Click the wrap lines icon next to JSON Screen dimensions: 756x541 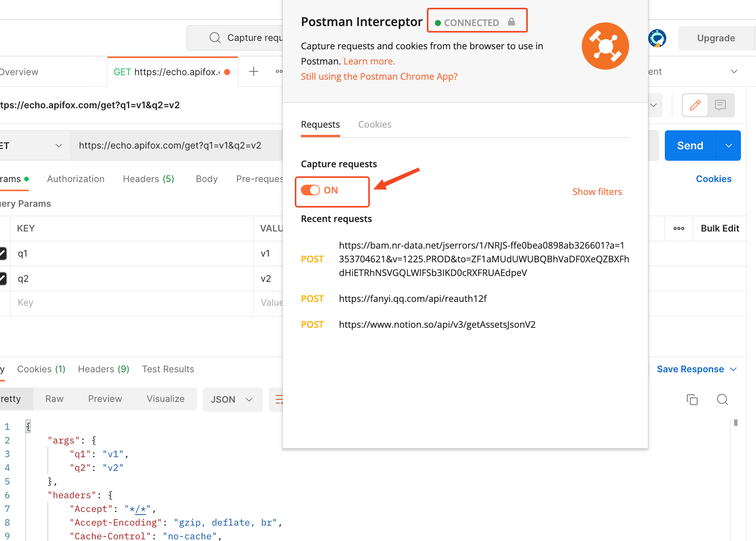tap(280, 399)
